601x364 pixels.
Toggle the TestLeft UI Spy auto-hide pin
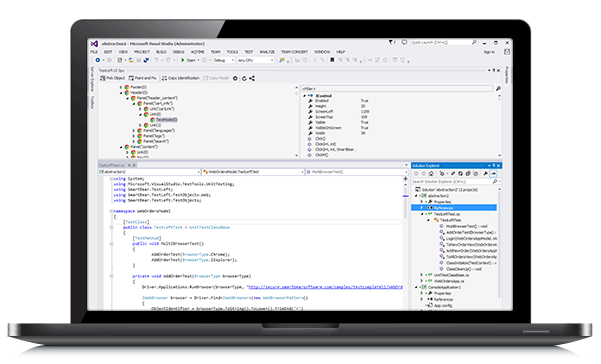point(494,71)
